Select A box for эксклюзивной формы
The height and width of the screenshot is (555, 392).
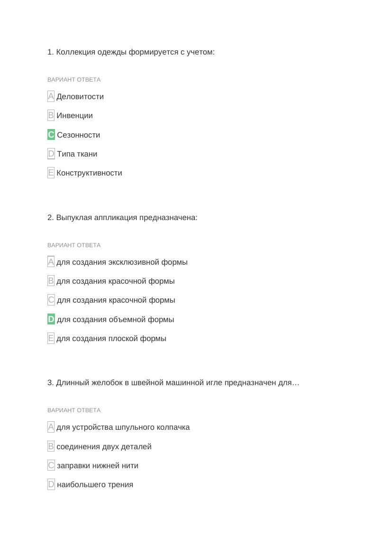(51, 262)
